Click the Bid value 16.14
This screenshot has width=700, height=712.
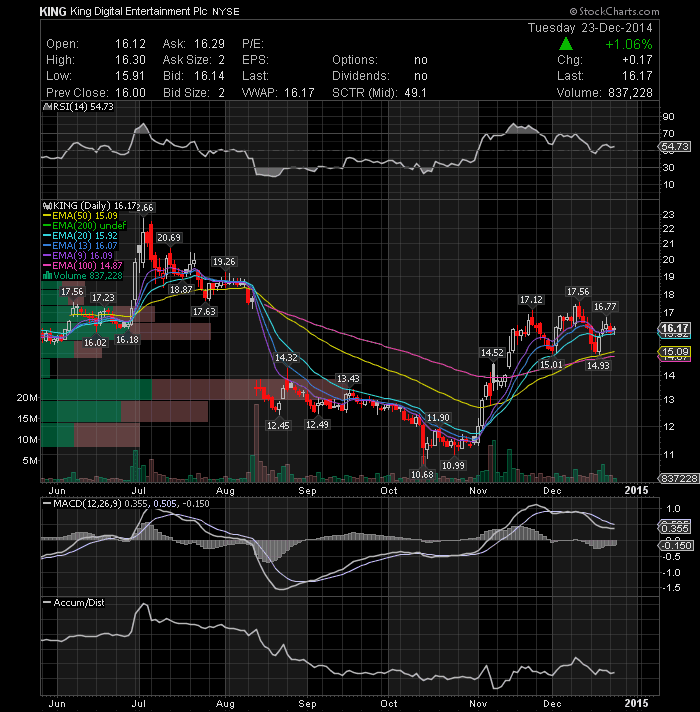coord(209,76)
